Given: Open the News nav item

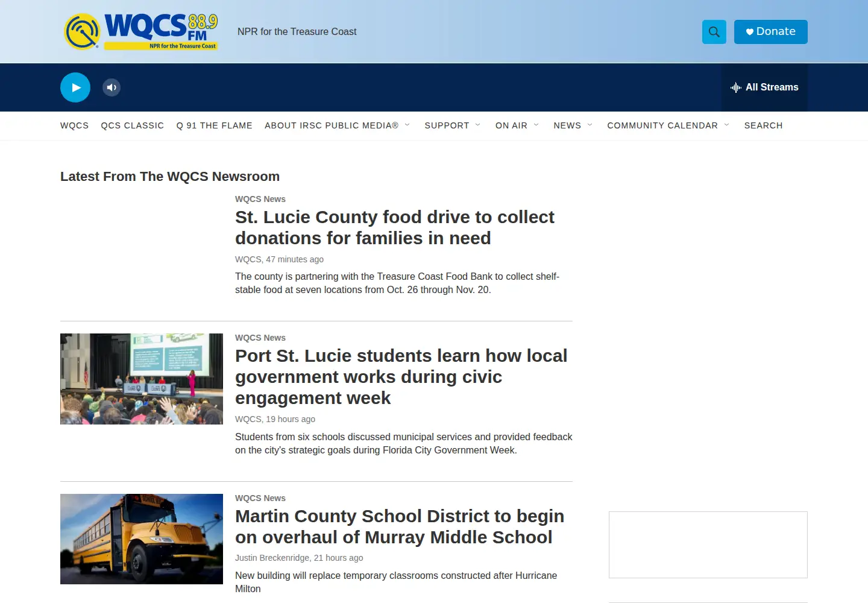Looking at the screenshot, I should (x=567, y=125).
